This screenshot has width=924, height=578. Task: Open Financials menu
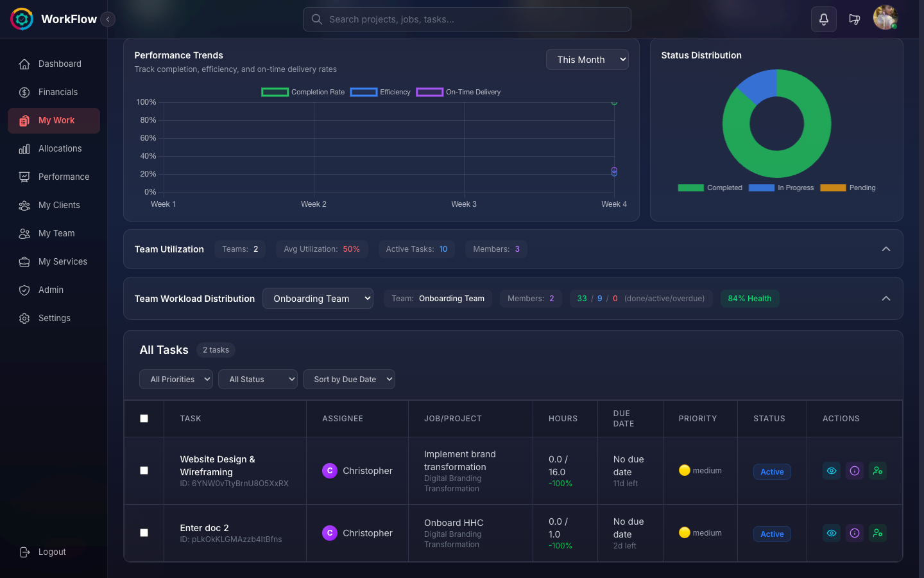tap(54, 92)
